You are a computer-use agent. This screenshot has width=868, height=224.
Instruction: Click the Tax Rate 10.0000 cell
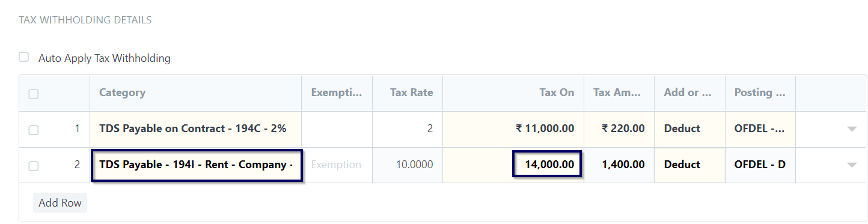point(408,165)
